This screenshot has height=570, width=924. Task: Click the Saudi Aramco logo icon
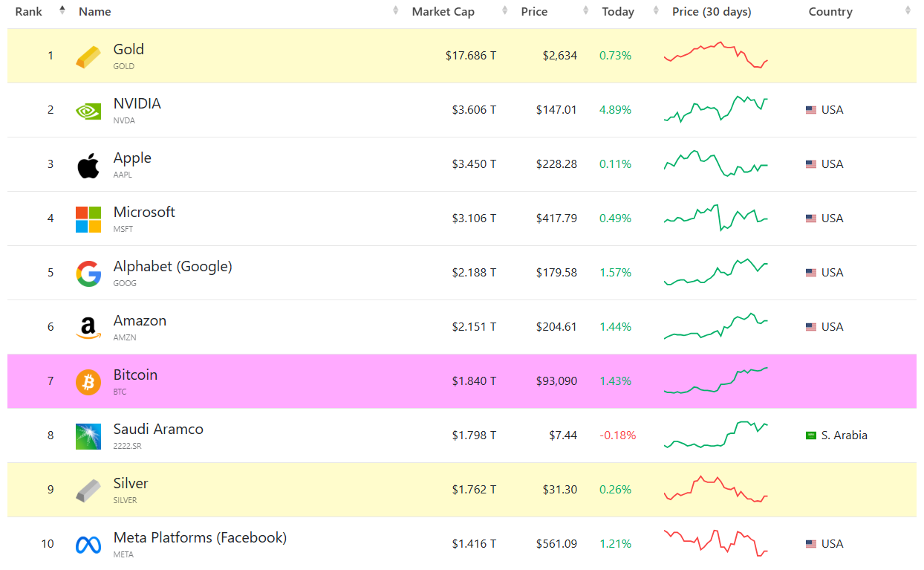click(x=88, y=436)
